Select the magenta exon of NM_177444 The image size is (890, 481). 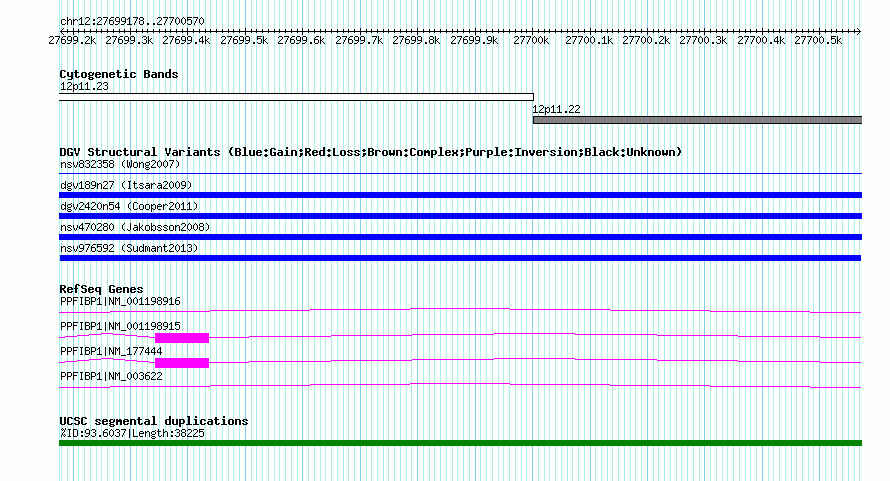point(182,363)
